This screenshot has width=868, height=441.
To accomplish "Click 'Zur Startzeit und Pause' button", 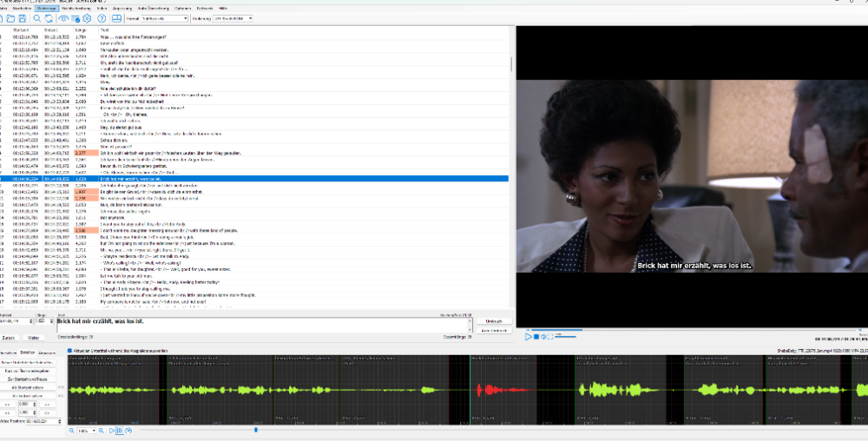I will tap(28, 379).
